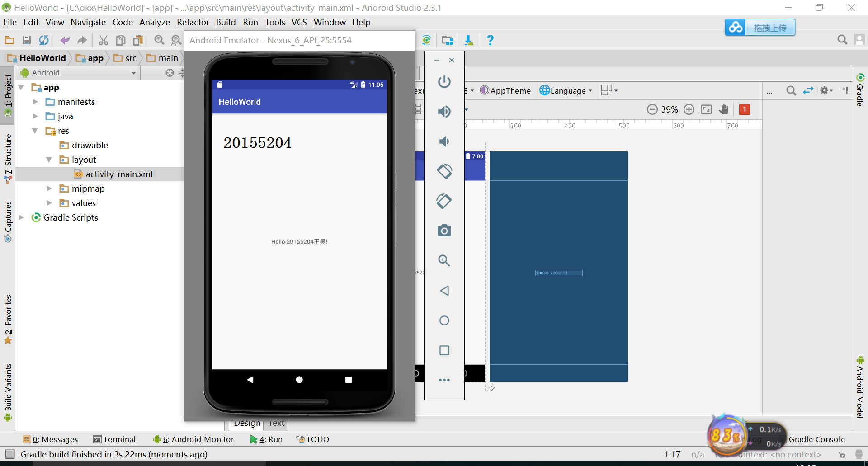Open the Project Structure toolbar icon

click(448, 40)
